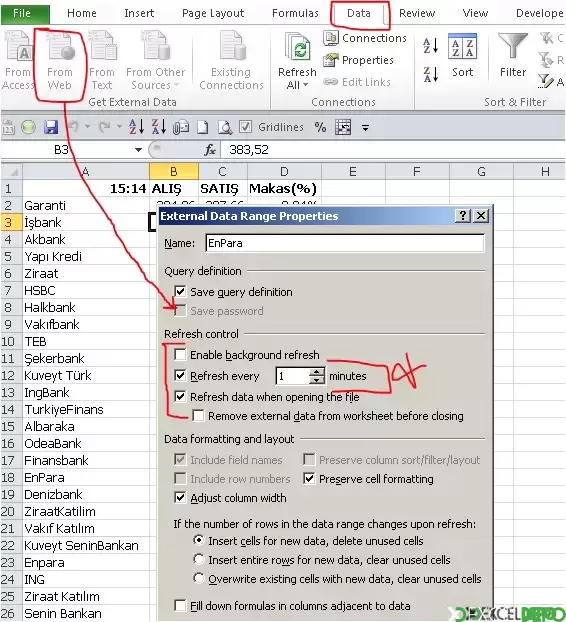Image resolution: width=566 pixels, height=622 pixels.
Task: Switch to the Home tab
Action: [x=82, y=13]
